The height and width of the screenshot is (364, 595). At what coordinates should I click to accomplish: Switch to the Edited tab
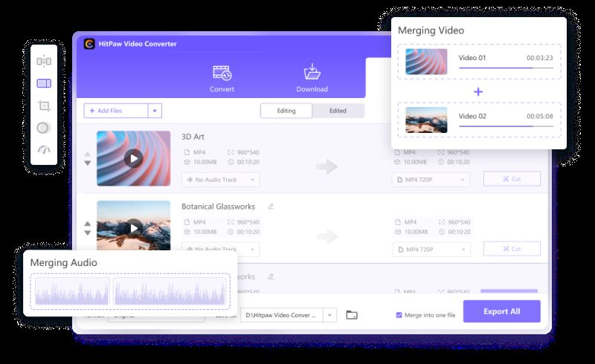click(338, 111)
